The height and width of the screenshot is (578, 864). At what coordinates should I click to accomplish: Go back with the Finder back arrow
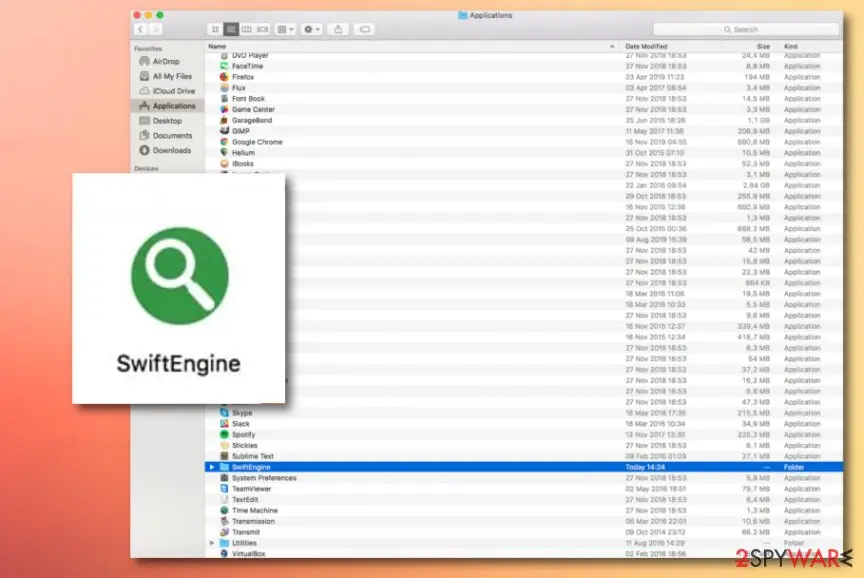[x=141, y=29]
